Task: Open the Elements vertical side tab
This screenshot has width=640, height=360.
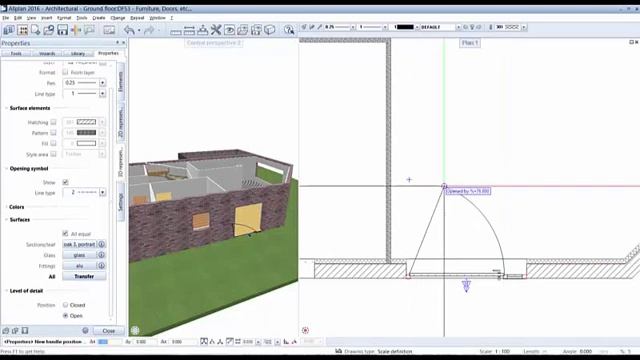Action: [121, 81]
